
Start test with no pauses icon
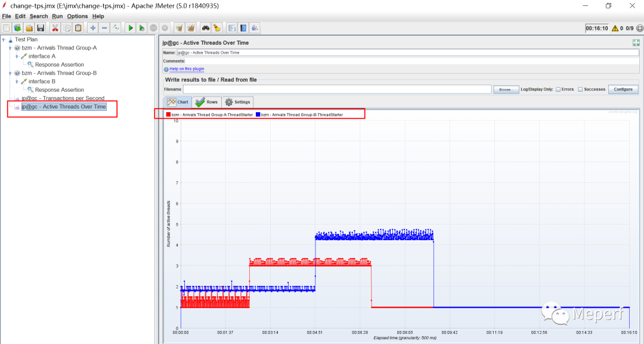coord(142,28)
